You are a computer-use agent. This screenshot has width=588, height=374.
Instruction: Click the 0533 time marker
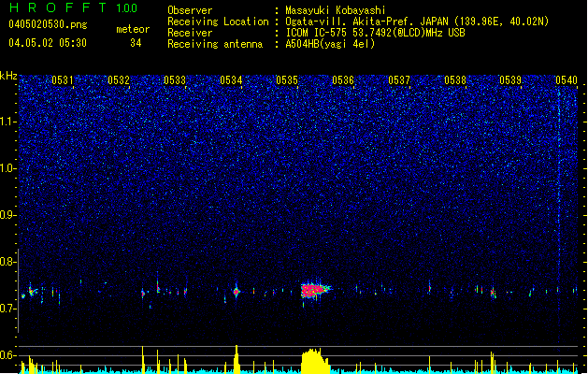click(x=175, y=80)
